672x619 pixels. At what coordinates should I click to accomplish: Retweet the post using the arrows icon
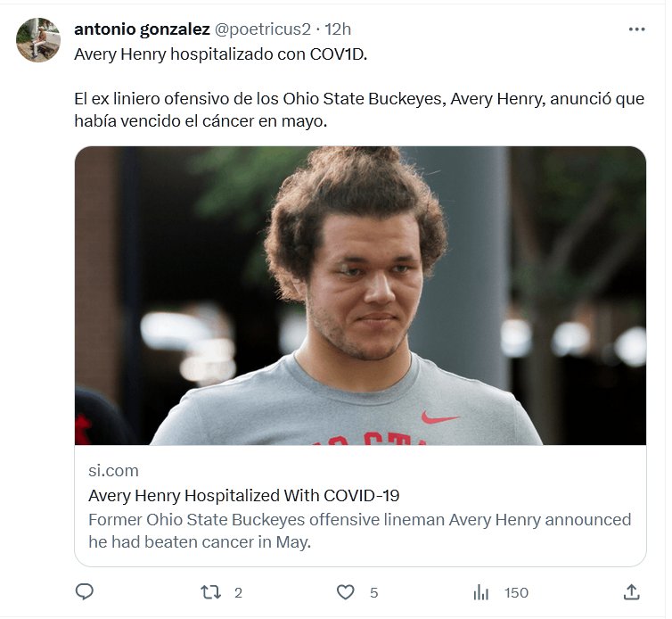pos(210,591)
